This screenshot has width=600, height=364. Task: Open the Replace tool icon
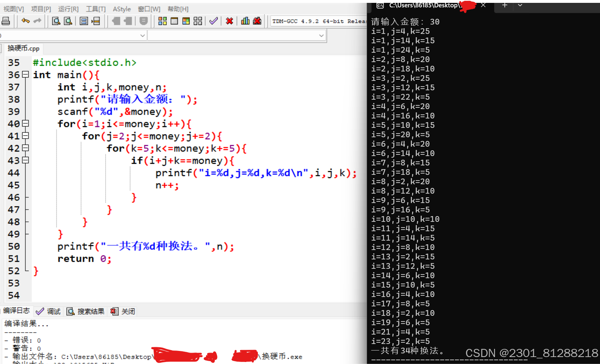tap(68, 21)
